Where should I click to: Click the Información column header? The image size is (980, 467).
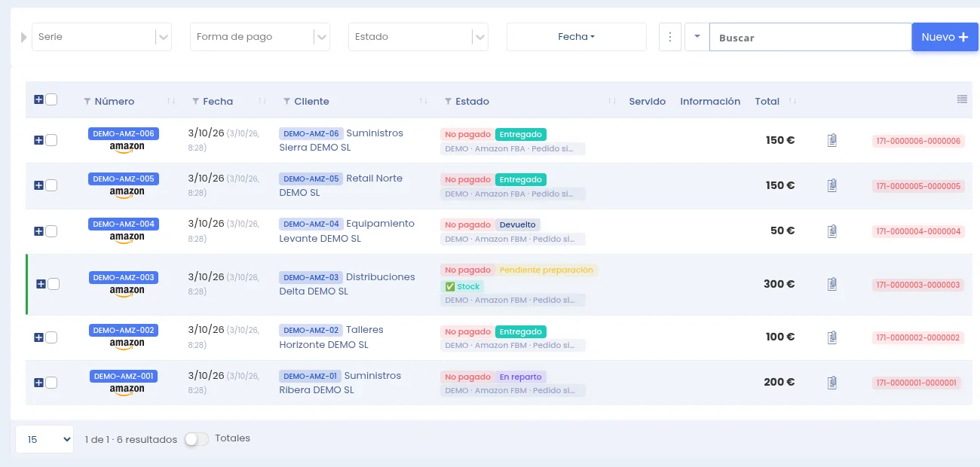(x=710, y=101)
